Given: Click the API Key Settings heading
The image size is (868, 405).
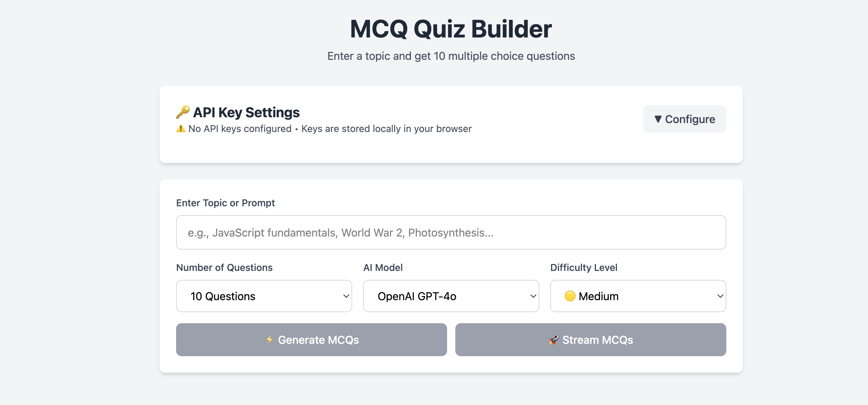Looking at the screenshot, I should (246, 112).
